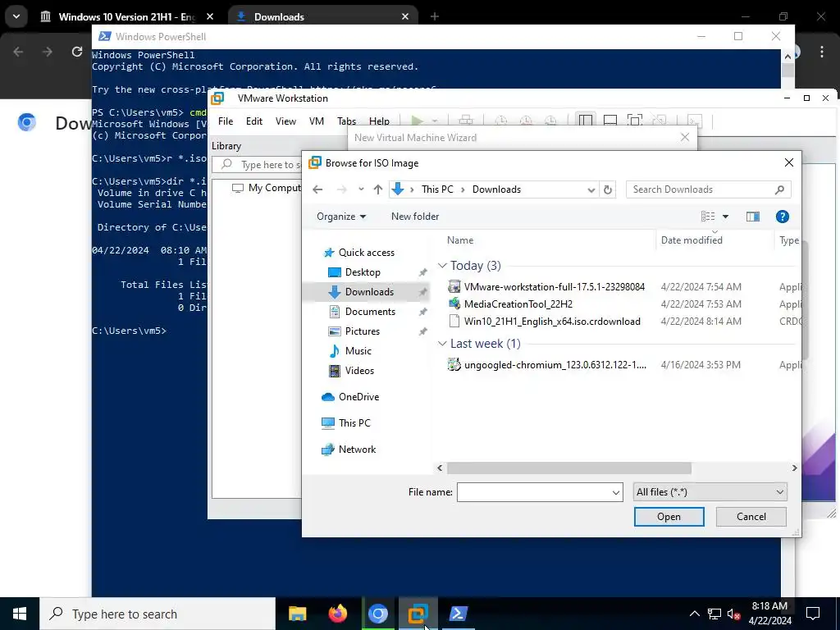Click the Search Downloads box
Image resolution: width=840 pixels, height=630 pixels.
tap(708, 189)
